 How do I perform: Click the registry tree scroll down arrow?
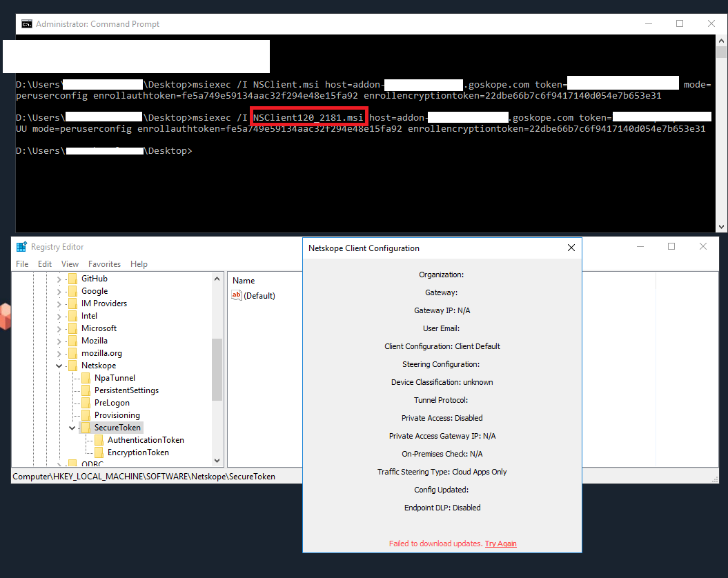coord(217,461)
